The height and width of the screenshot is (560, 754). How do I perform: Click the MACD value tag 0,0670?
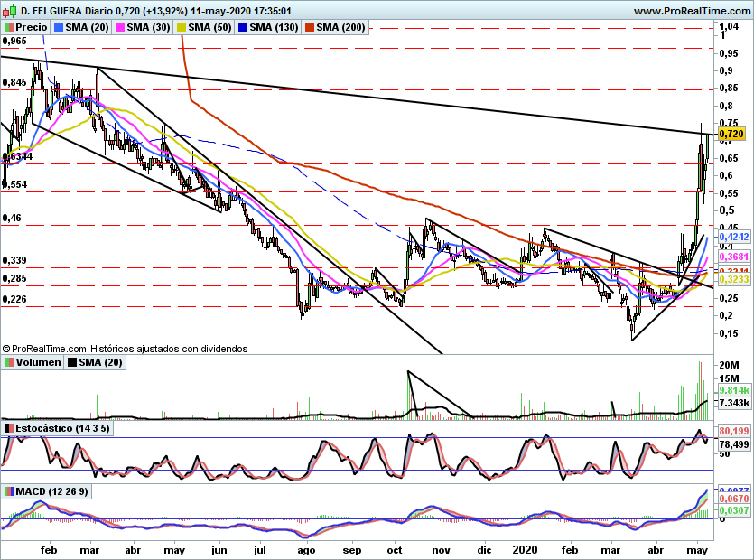[734, 499]
